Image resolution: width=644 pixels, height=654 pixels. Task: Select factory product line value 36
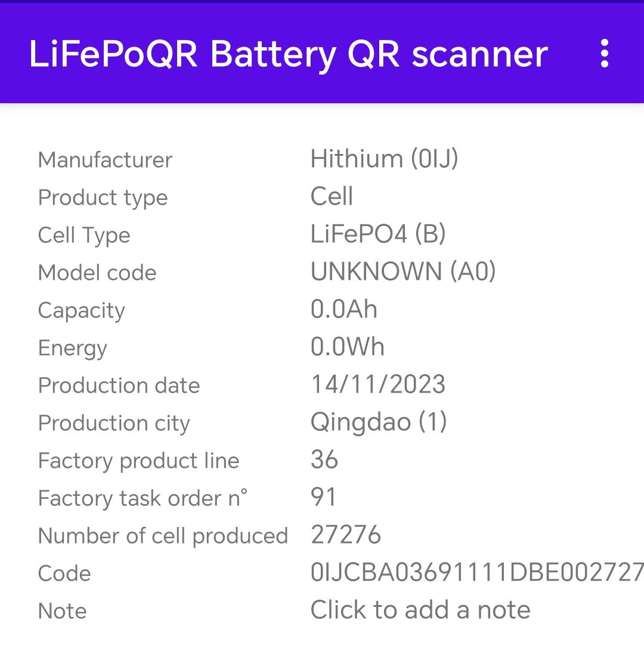click(x=324, y=459)
